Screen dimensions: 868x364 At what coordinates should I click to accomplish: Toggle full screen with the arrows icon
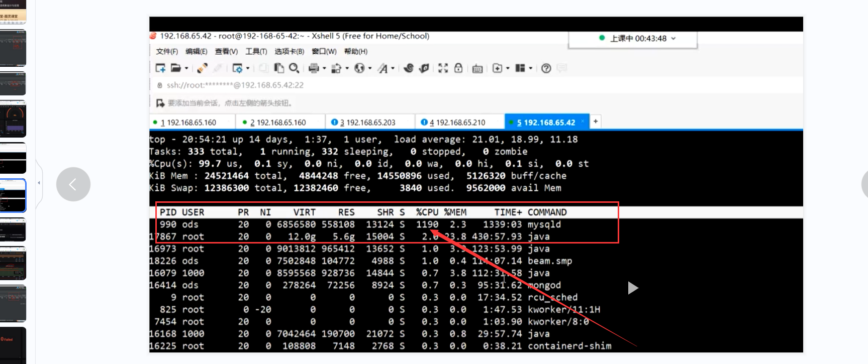point(443,68)
